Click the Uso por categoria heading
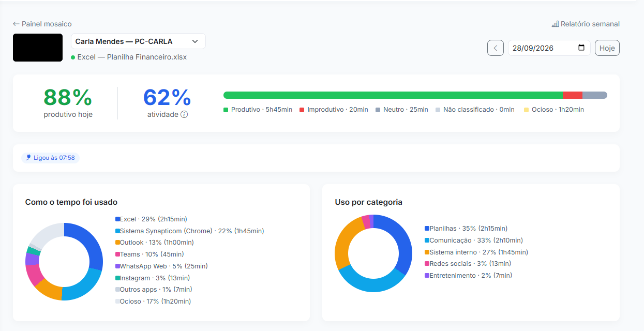644x331 pixels. tap(368, 202)
